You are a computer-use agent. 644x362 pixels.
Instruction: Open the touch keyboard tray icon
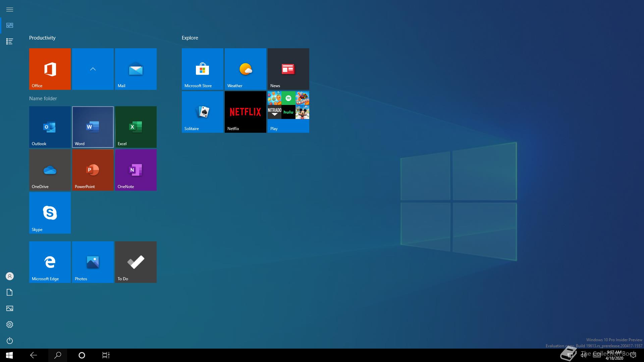click(597, 355)
